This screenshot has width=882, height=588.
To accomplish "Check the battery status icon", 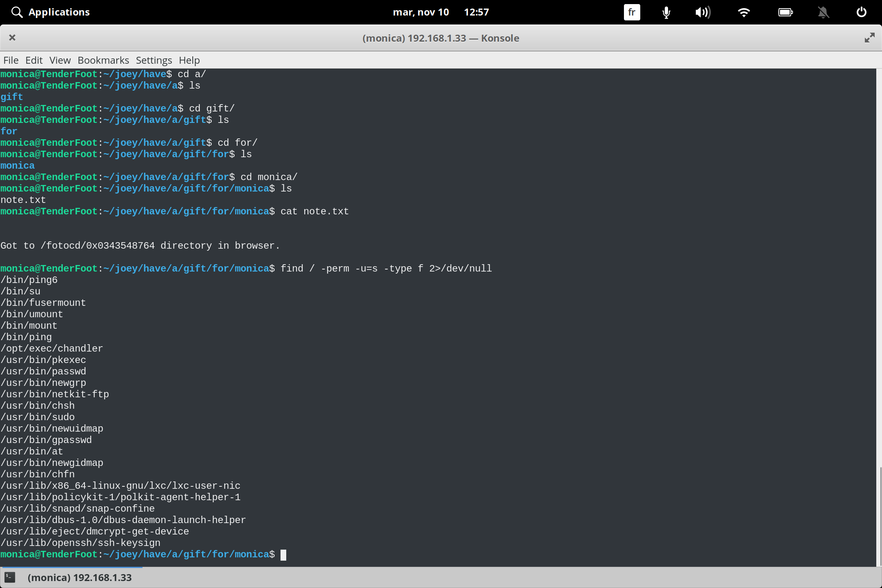I will (x=785, y=12).
